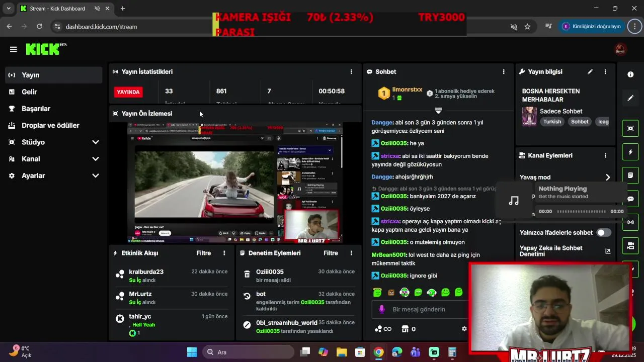Image resolution: width=644 pixels, height=362 pixels.
Task: Expand the Stüdyo sidebar section
Action: point(96,142)
